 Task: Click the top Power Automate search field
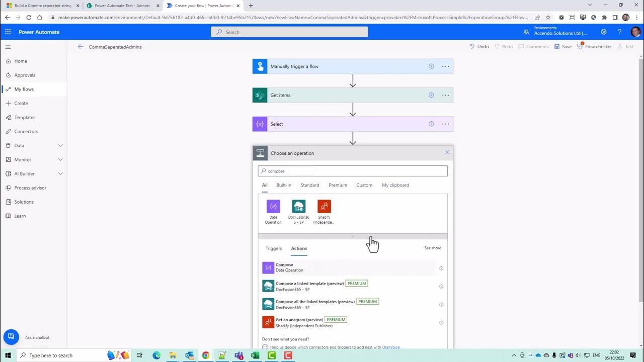[x=289, y=32]
